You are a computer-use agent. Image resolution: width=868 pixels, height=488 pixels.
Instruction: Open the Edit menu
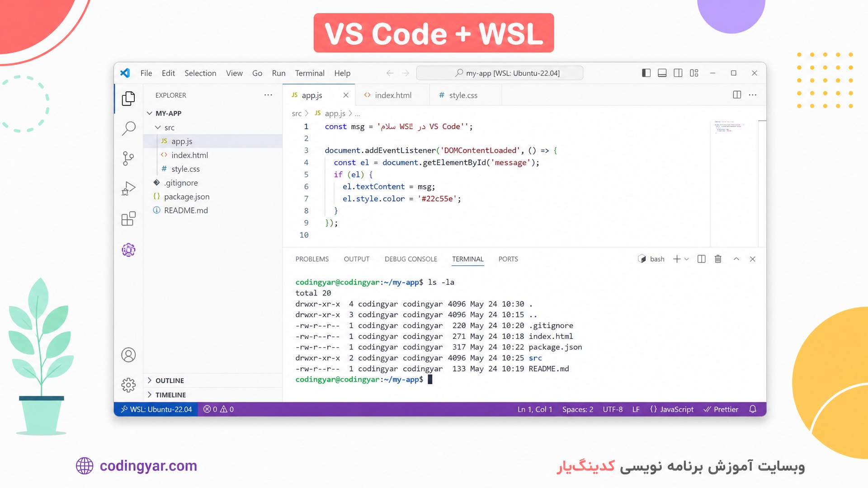168,73
